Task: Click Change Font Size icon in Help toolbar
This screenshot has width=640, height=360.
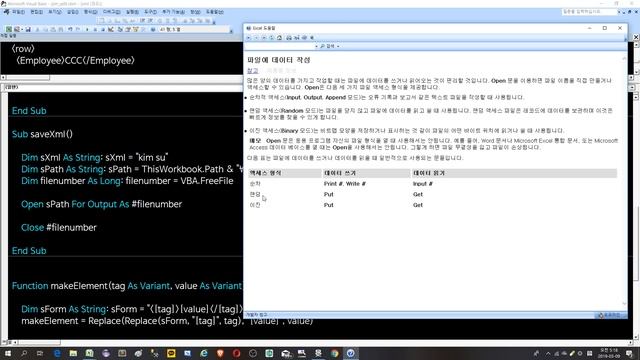Action: click(296, 38)
